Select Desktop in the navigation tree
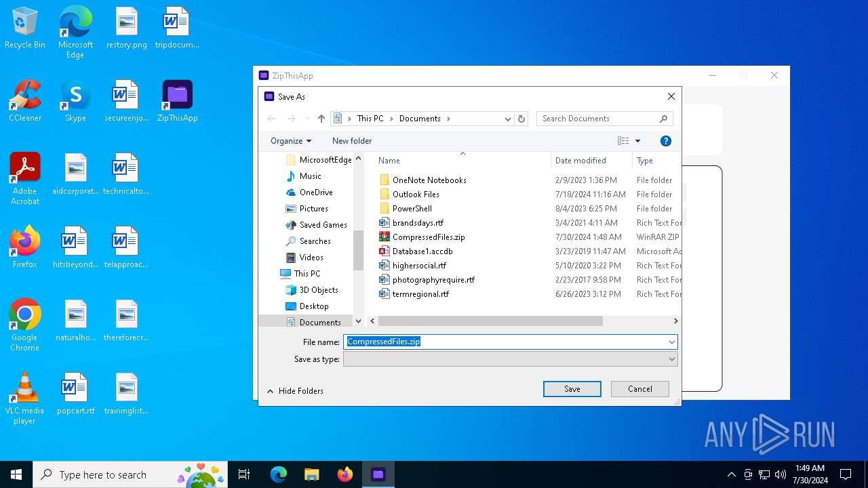The image size is (868, 488). 314,306
